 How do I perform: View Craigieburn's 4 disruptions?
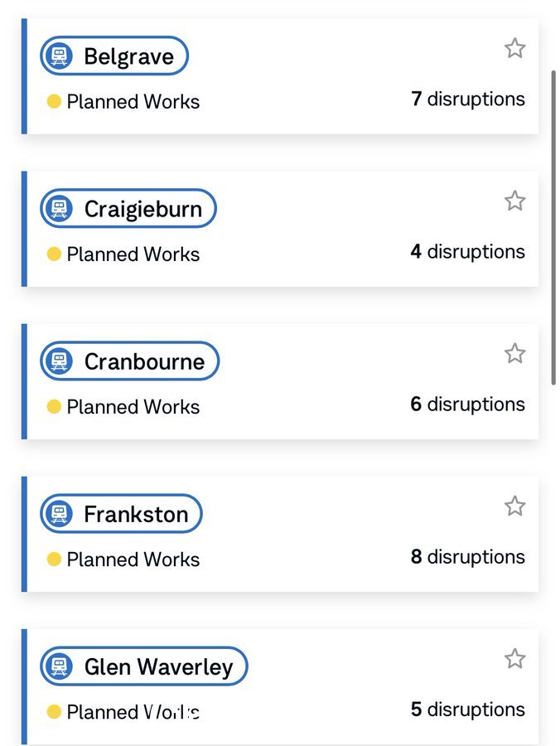(x=468, y=252)
